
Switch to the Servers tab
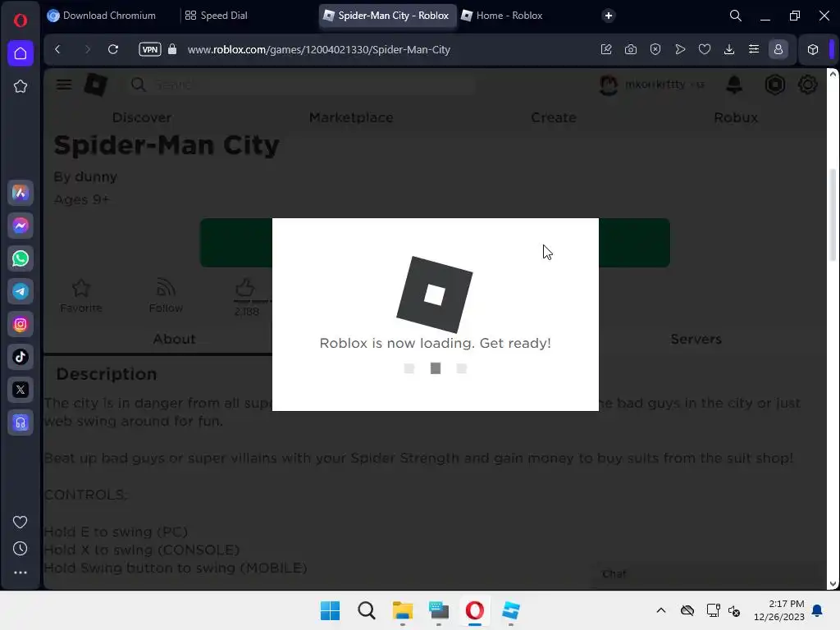696,339
